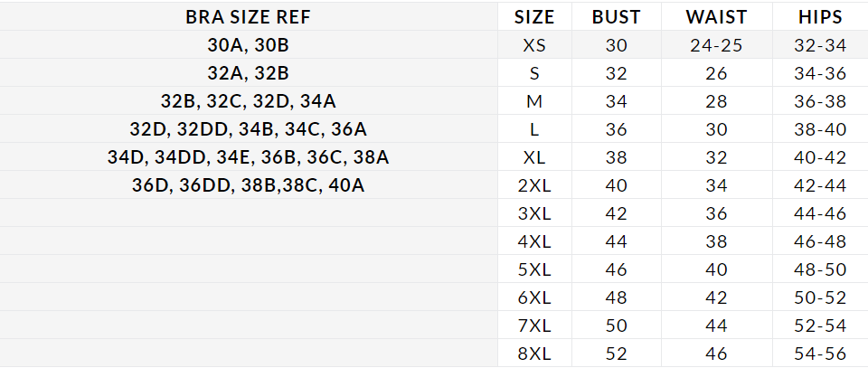Image resolution: width=868 pixels, height=368 pixels.
Task: Click the 24-25 waist value
Action: click(715, 44)
